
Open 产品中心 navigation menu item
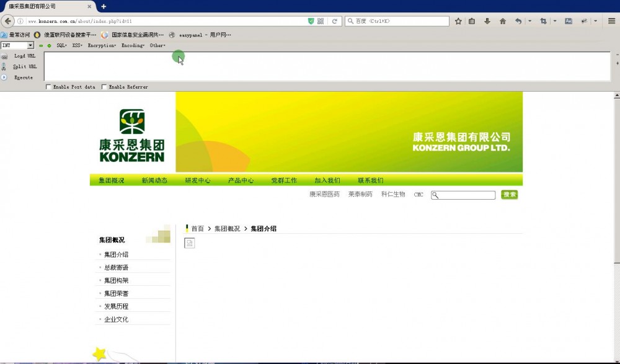tap(241, 180)
